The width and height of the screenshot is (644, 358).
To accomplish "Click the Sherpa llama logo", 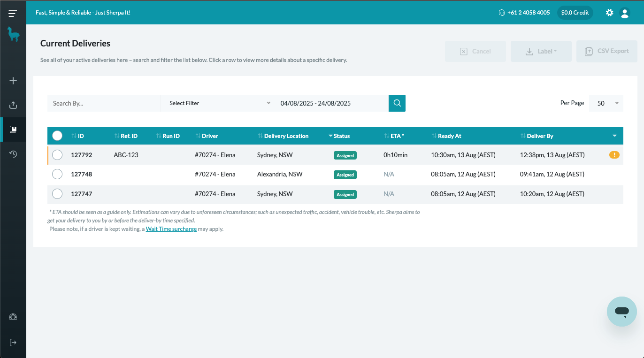I will coord(13,34).
